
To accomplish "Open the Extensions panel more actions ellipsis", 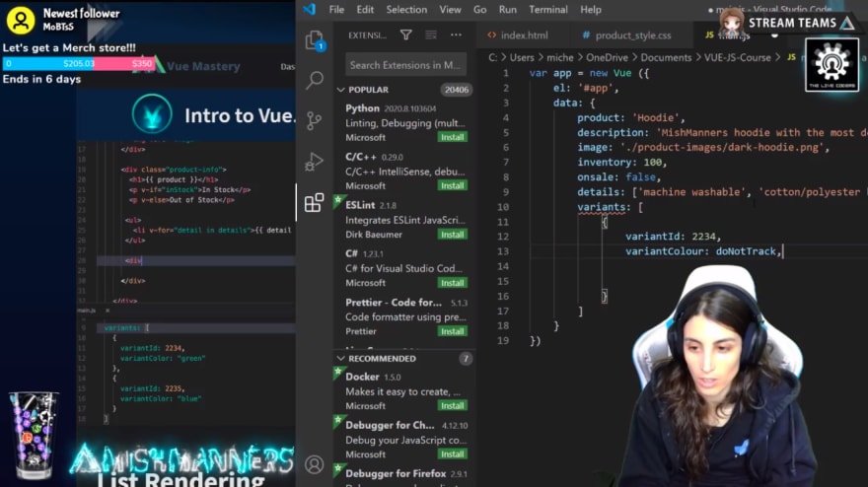I will [456, 35].
